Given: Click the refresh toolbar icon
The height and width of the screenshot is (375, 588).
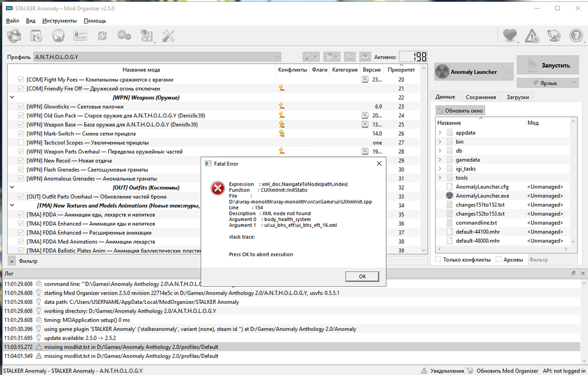Looking at the screenshot, I should 102,36.
